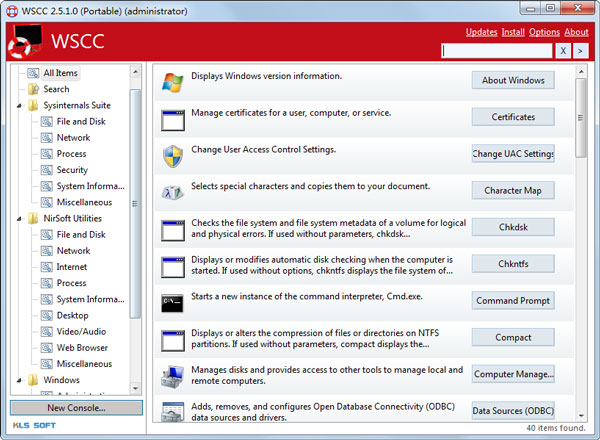Click the All Items tree icon

(x=33, y=73)
